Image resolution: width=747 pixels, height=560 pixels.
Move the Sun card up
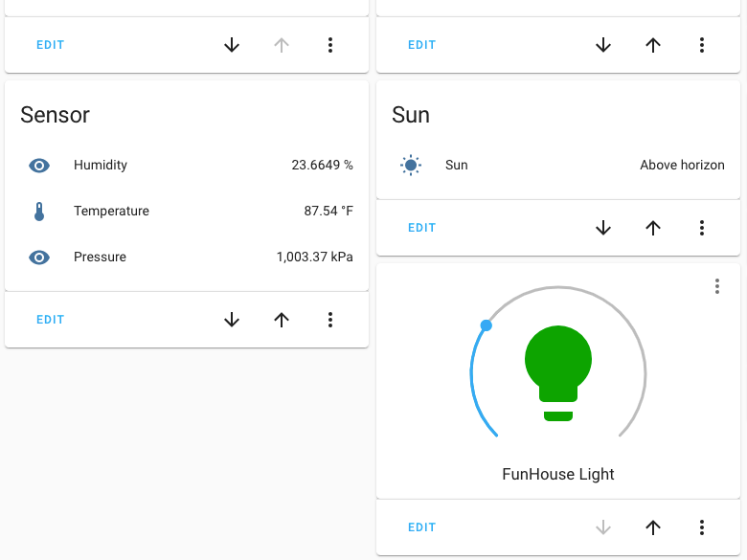click(653, 228)
